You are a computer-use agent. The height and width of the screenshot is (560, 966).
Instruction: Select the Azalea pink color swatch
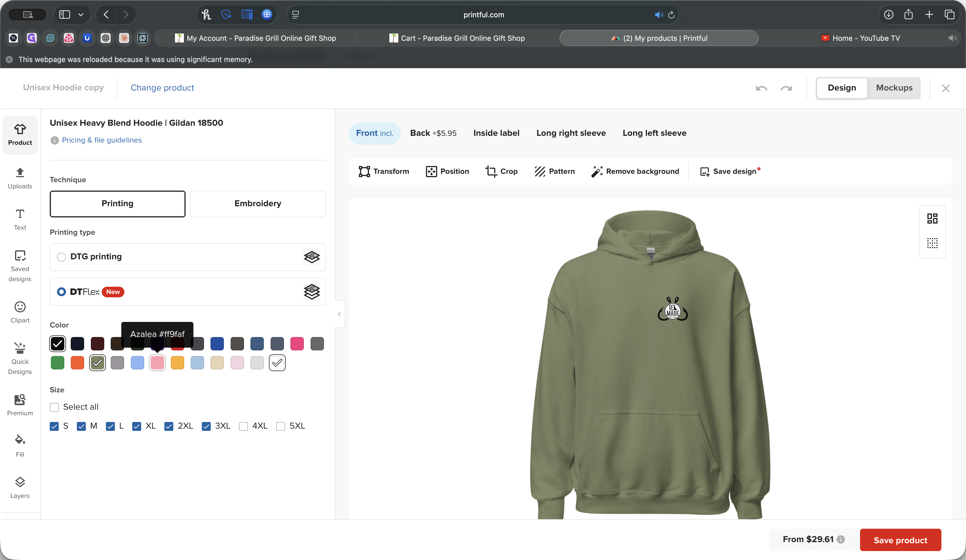click(157, 363)
